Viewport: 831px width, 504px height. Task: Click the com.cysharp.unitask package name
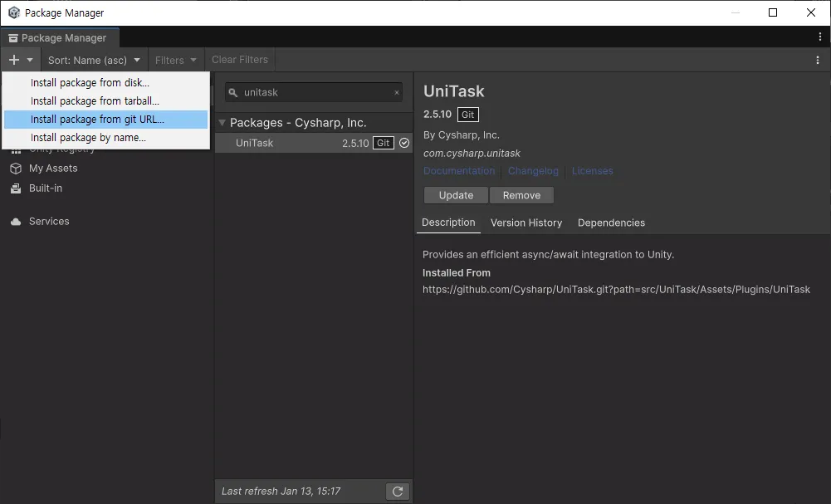(x=472, y=153)
